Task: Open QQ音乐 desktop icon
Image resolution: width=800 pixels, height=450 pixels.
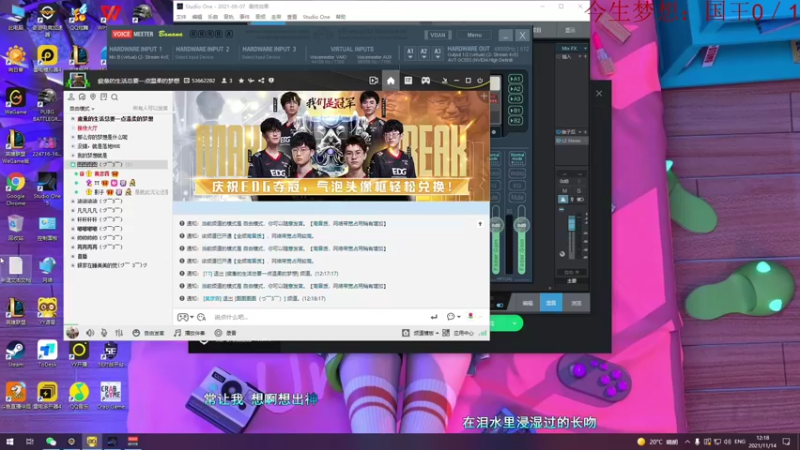Action: click(79, 396)
